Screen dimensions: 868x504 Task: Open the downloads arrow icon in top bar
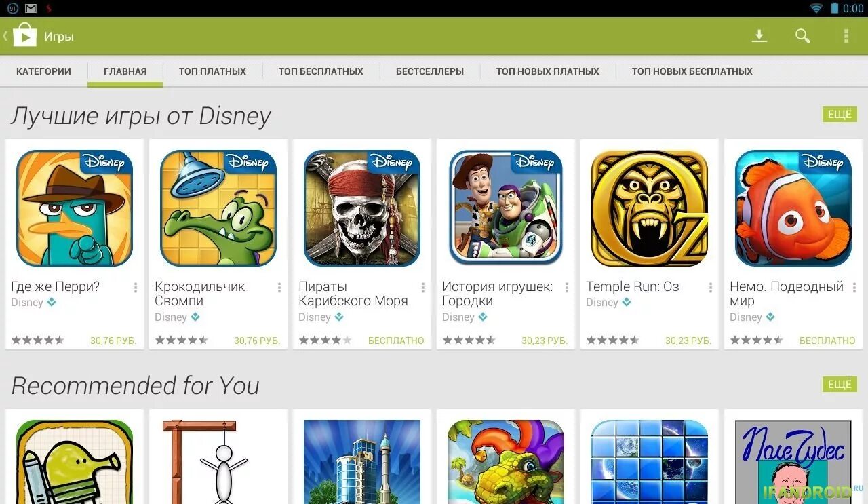[759, 36]
